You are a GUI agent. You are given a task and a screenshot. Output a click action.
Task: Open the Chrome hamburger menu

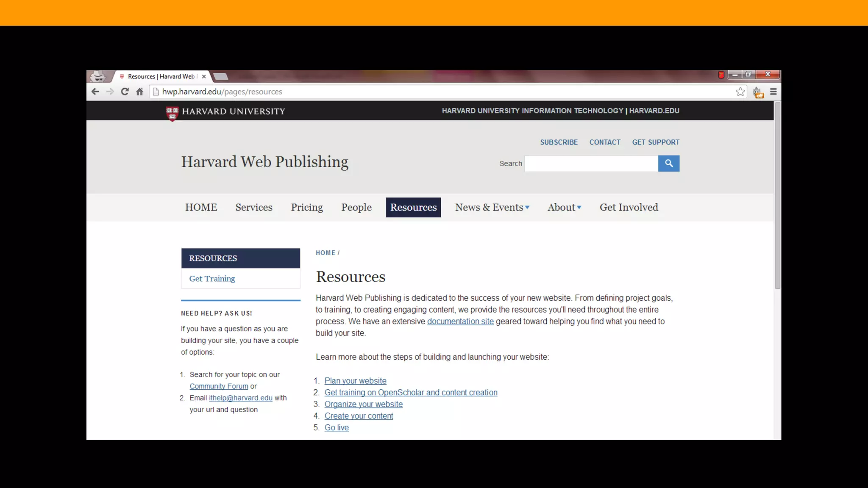coord(773,91)
